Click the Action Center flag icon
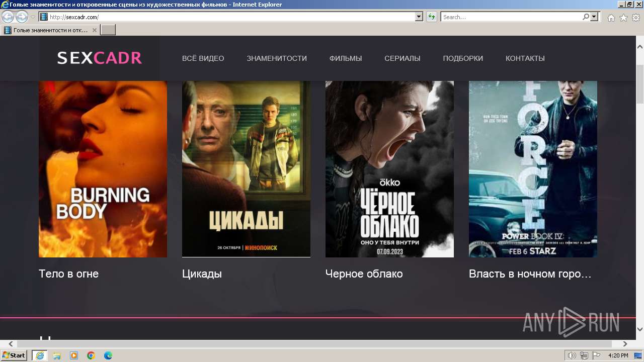 pyautogui.click(x=596, y=355)
